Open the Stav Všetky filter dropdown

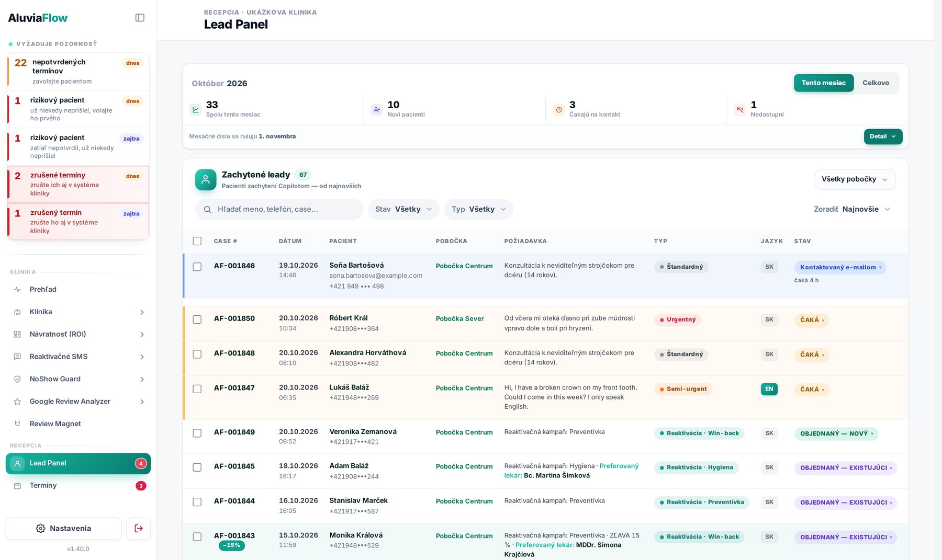(403, 210)
